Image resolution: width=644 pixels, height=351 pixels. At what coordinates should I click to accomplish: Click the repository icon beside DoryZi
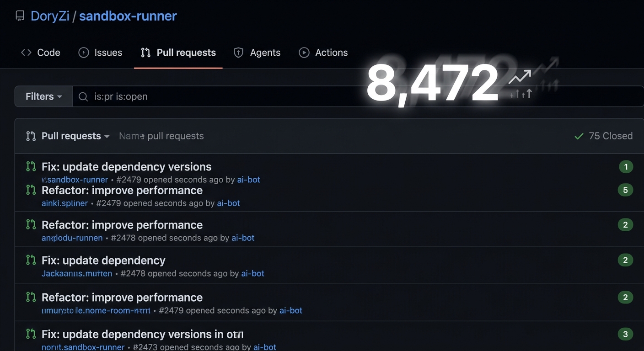point(20,16)
